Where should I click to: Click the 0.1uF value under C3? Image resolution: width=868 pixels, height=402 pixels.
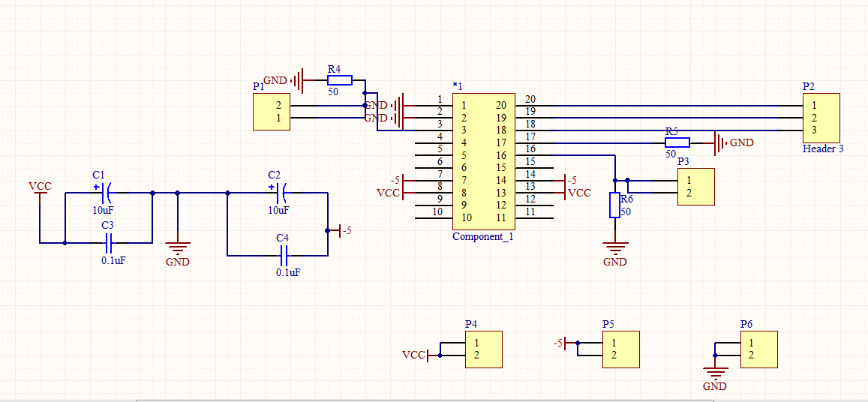pos(113,261)
